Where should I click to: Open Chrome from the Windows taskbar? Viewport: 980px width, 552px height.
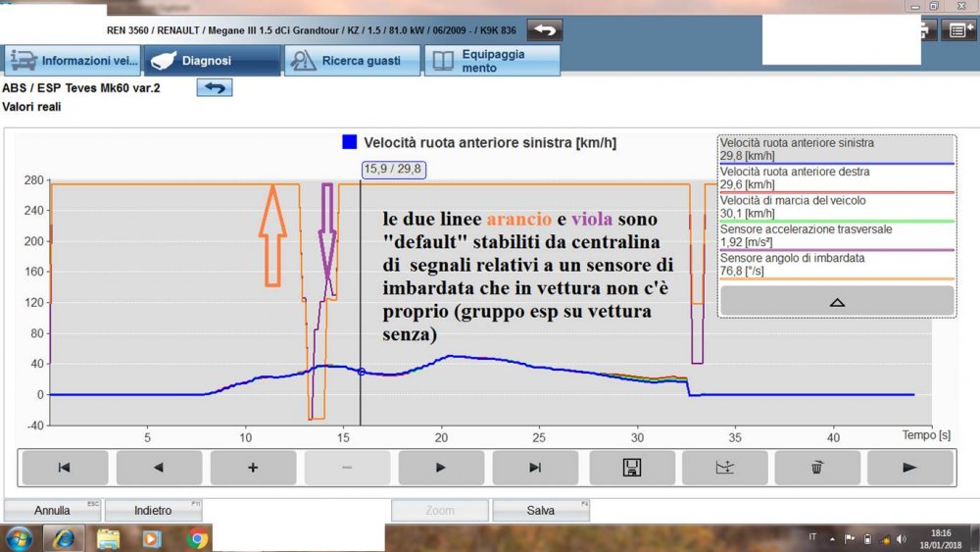(197, 538)
